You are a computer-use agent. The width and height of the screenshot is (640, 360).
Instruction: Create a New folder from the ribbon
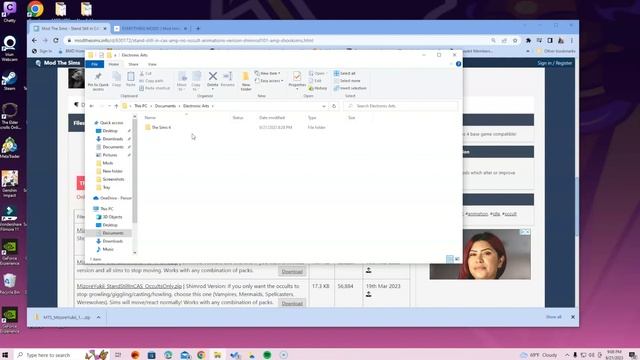246,81
